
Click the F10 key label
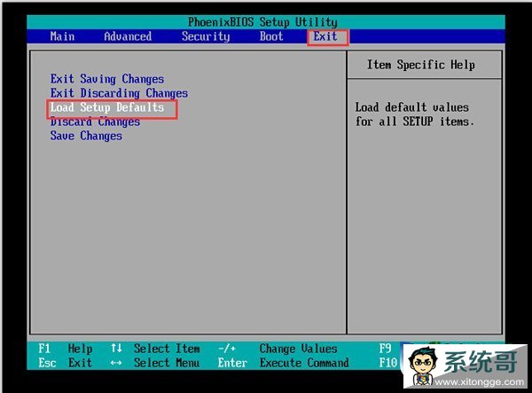coord(387,363)
